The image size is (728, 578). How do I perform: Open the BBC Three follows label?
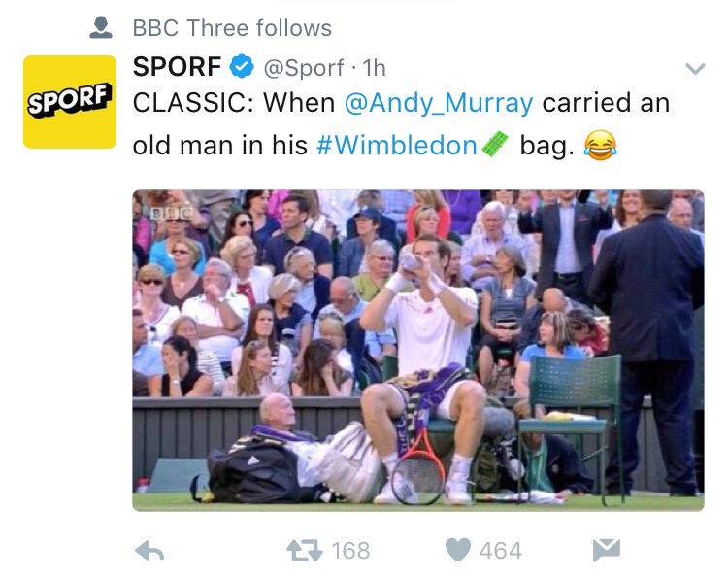click(232, 28)
